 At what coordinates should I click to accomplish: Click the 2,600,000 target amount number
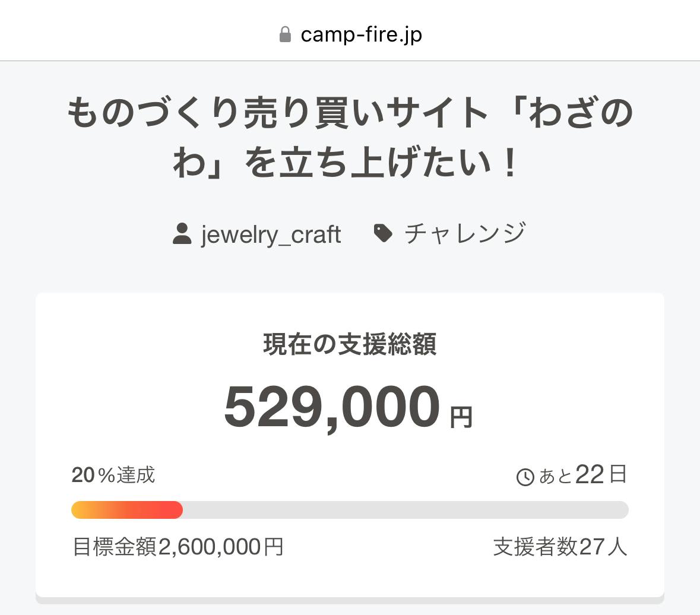[210, 547]
